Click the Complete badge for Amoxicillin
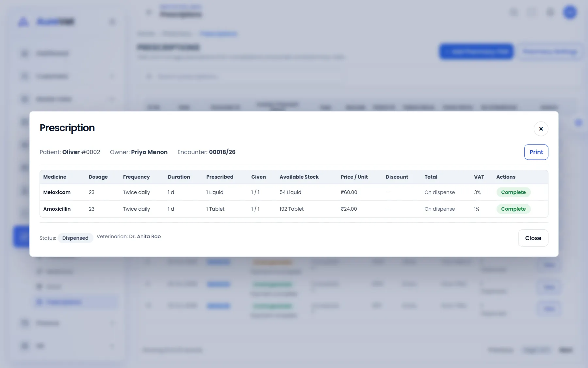Image resolution: width=588 pixels, height=368 pixels. point(513,209)
